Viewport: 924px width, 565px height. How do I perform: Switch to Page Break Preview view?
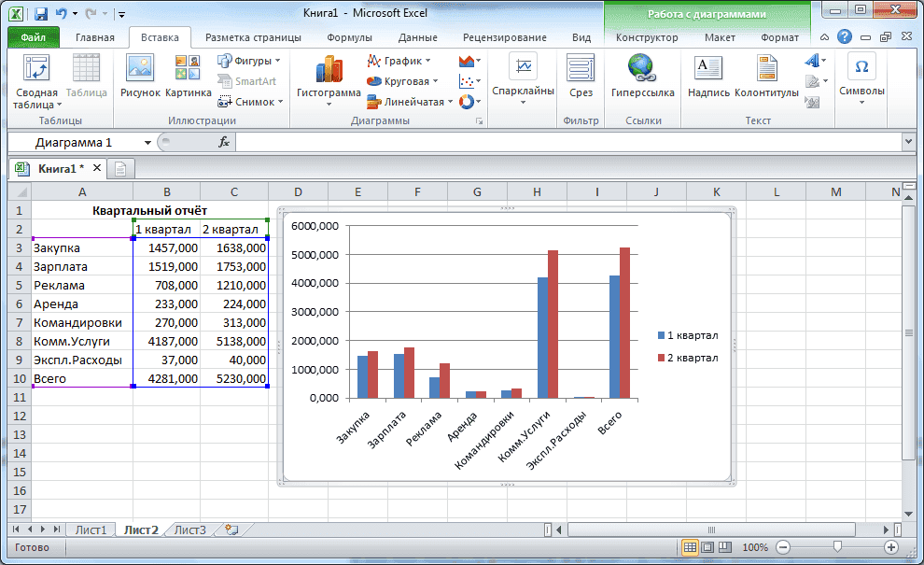pyautogui.click(x=723, y=547)
